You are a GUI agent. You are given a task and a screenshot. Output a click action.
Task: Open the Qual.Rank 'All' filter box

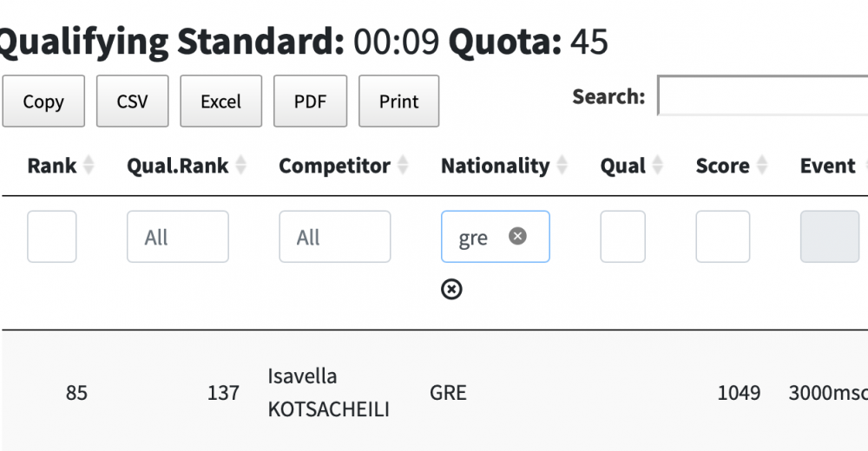(178, 237)
